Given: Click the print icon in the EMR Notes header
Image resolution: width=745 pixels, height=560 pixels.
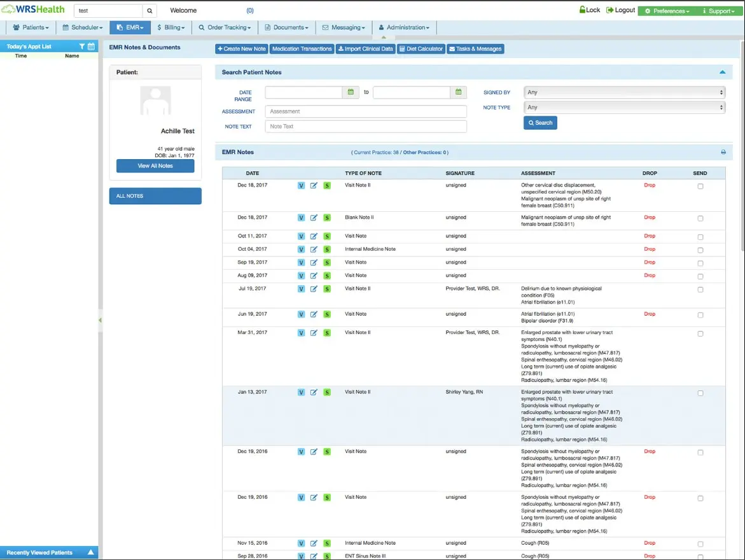Looking at the screenshot, I should click(723, 152).
